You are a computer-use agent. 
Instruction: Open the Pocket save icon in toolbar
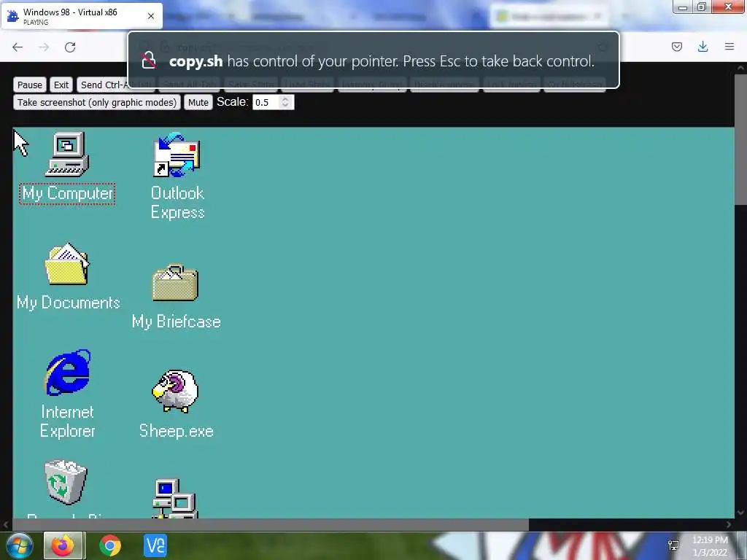677,47
